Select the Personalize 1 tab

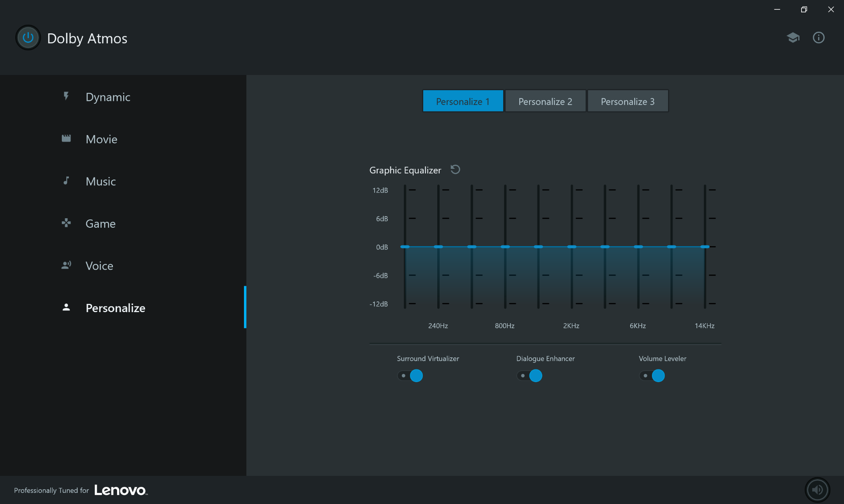[463, 101]
